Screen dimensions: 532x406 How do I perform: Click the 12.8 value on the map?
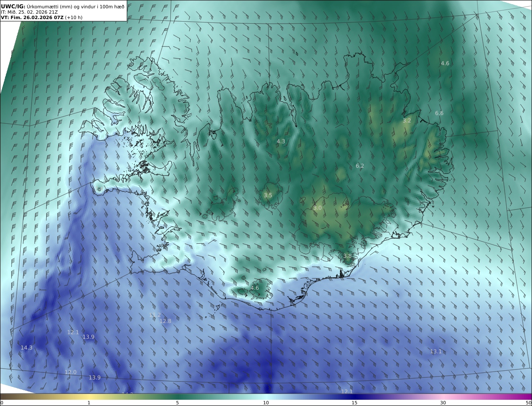coord(165,321)
